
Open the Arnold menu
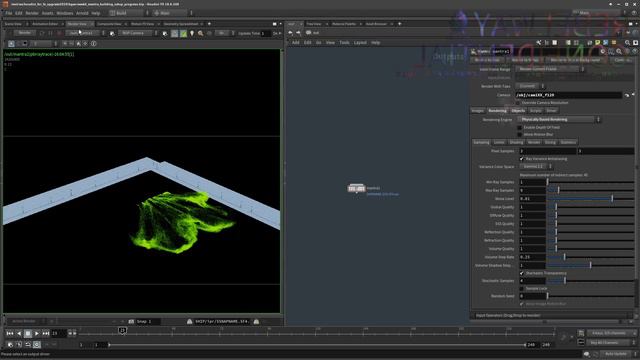pyautogui.click(x=82, y=13)
